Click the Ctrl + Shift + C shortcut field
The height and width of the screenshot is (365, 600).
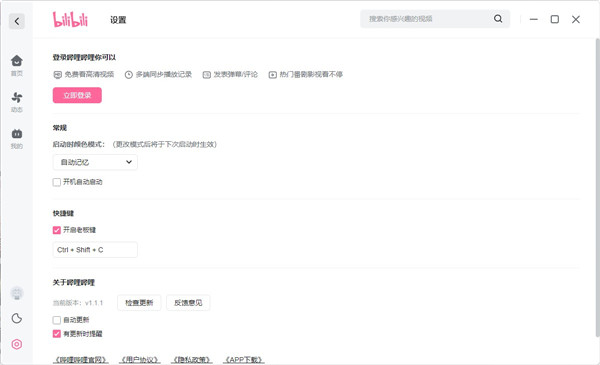coord(95,250)
